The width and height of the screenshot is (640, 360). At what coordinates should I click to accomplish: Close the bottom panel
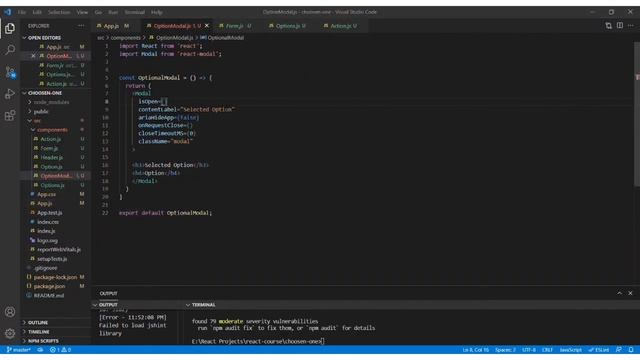(x=630, y=293)
